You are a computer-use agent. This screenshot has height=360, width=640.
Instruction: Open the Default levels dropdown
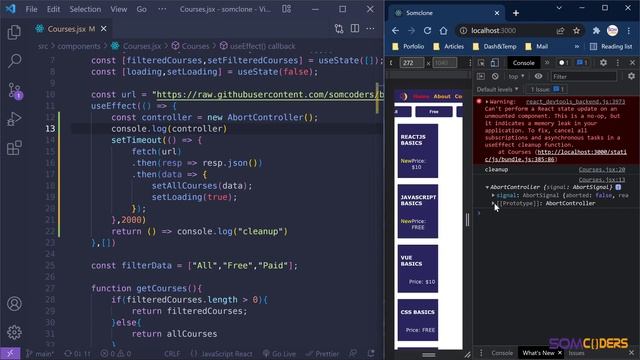(498, 89)
